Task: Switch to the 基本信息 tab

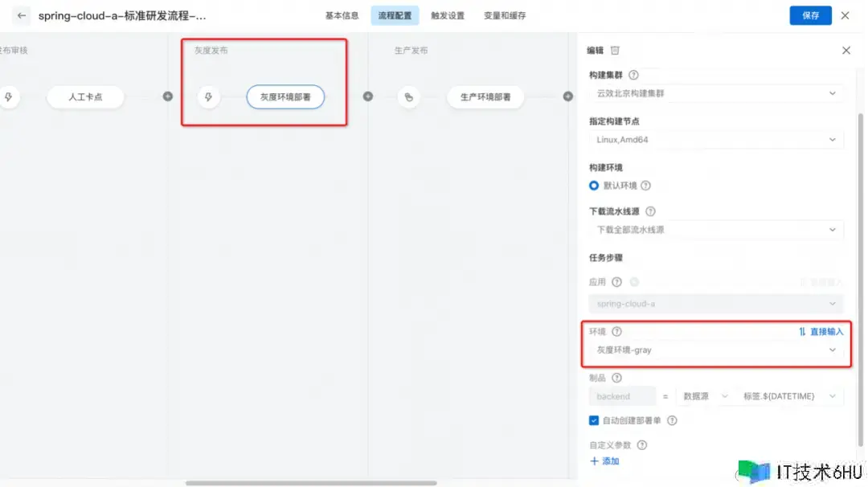Action: pyautogui.click(x=342, y=15)
